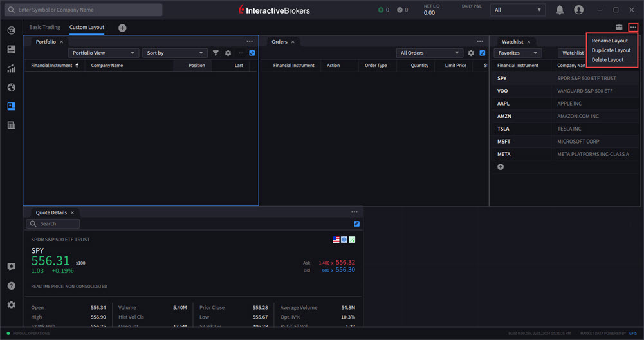
Task: Expand the All Orders dropdown
Action: click(x=429, y=53)
